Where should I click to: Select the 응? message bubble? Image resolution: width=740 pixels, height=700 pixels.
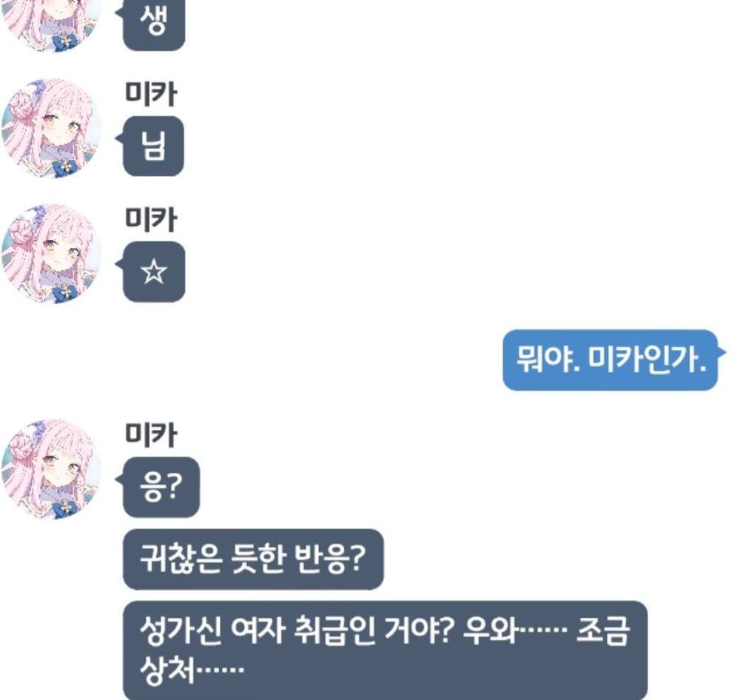tap(161, 487)
